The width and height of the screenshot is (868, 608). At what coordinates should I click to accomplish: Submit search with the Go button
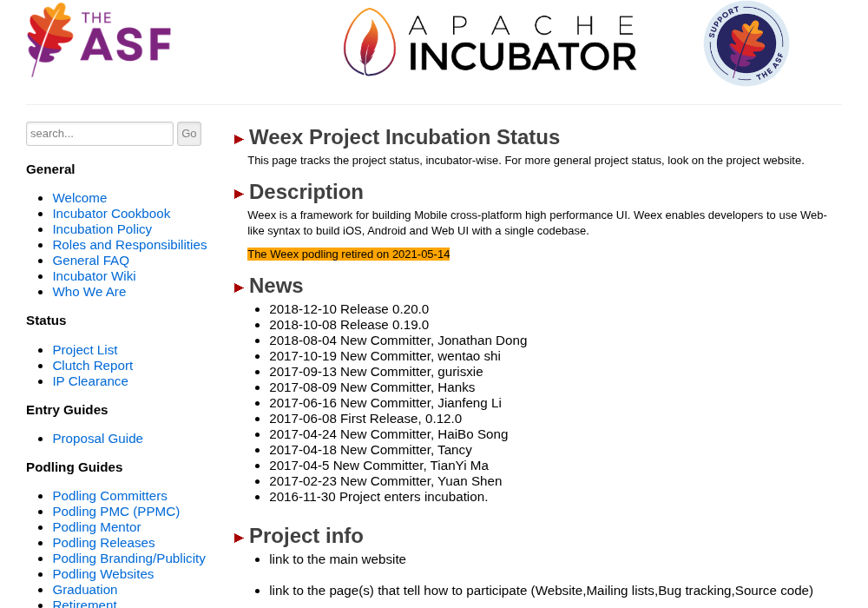(188, 134)
